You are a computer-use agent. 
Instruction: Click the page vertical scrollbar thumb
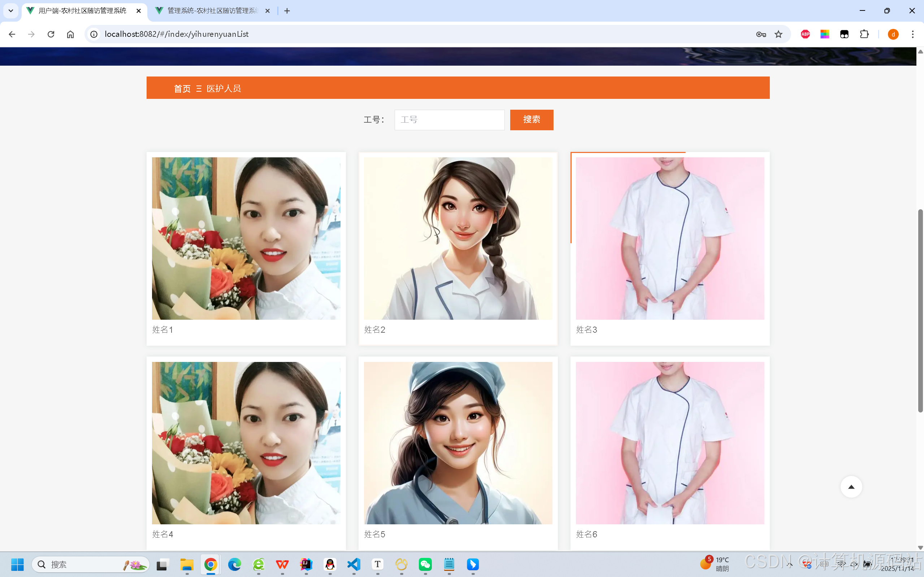[x=920, y=311]
